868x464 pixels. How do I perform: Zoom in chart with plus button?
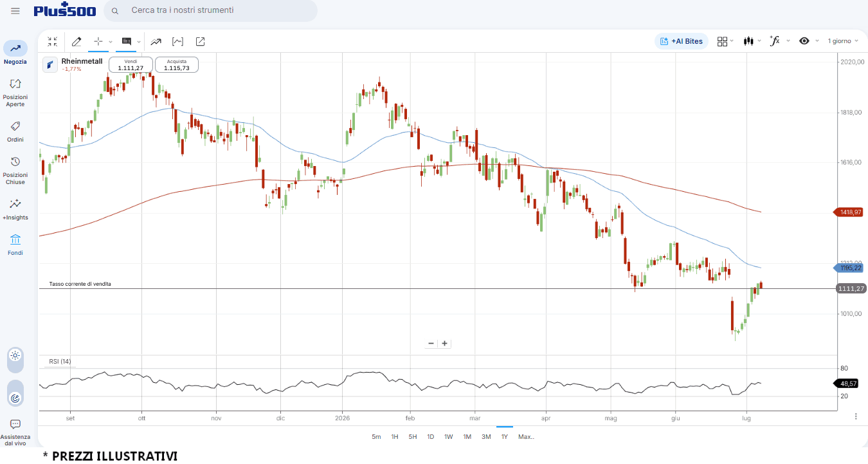(x=444, y=344)
